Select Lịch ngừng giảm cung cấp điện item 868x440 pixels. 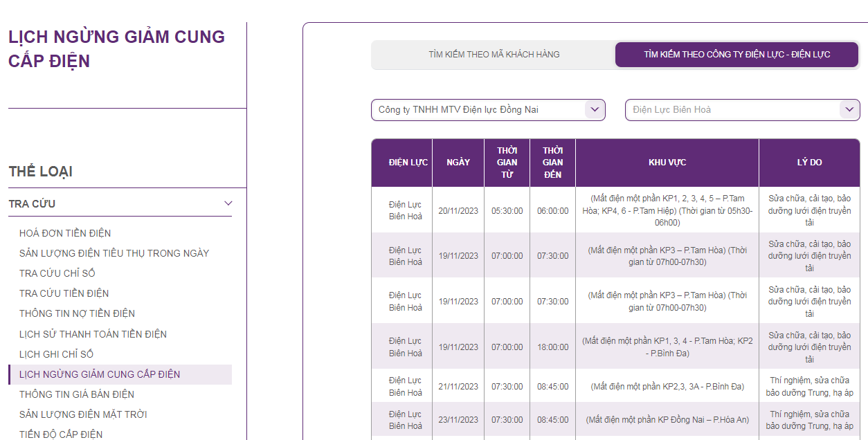(x=100, y=374)
